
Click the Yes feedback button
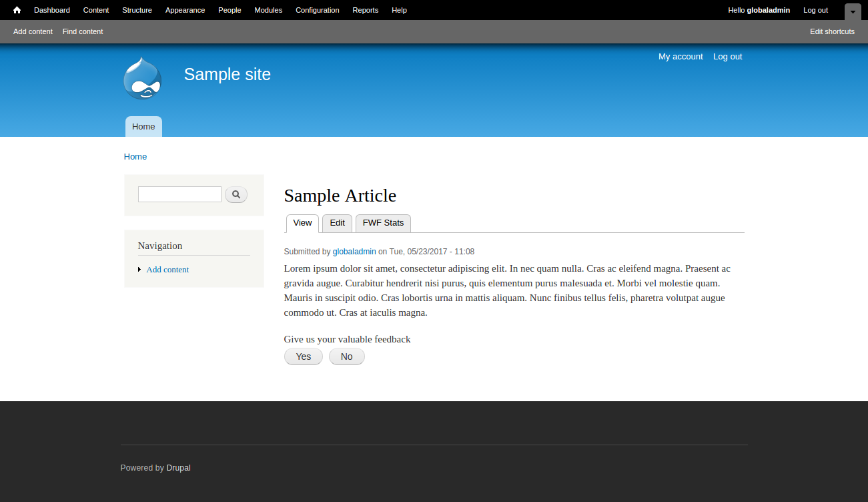click(303, 356)
